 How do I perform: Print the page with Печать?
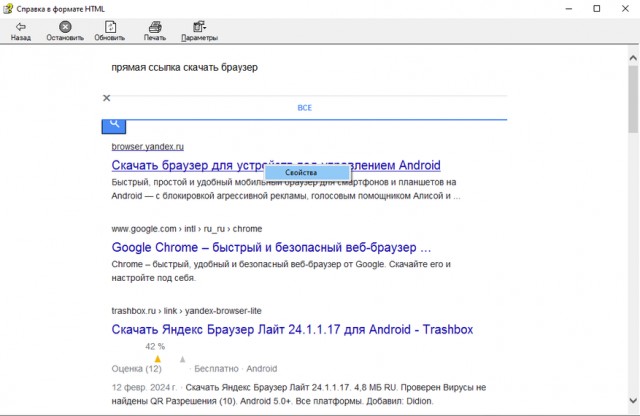pos(155,31)
